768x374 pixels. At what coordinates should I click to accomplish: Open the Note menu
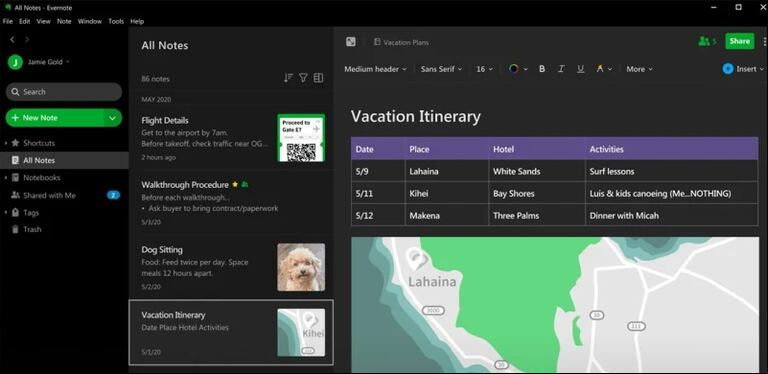click(x=64, y=22)
